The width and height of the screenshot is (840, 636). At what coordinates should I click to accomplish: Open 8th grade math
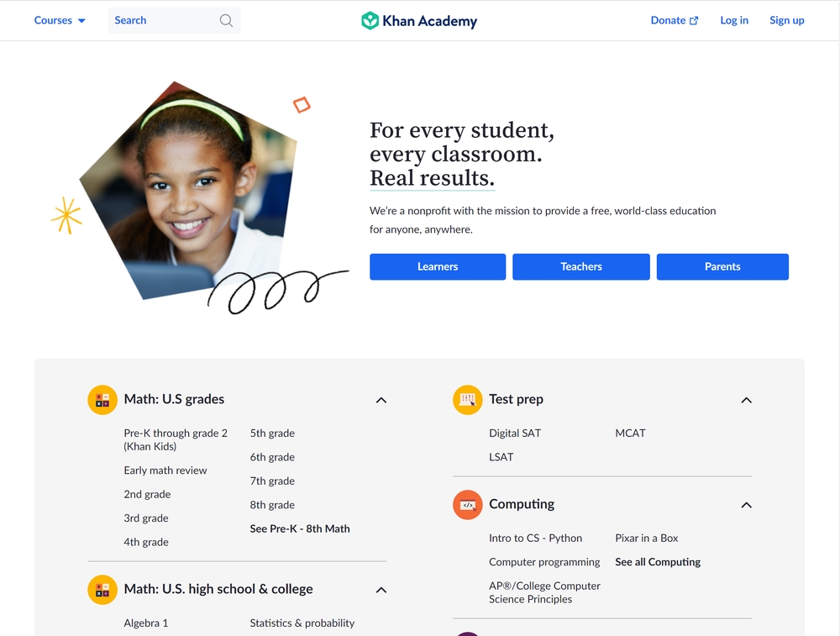pyautogui.click(x=272, y=505)
